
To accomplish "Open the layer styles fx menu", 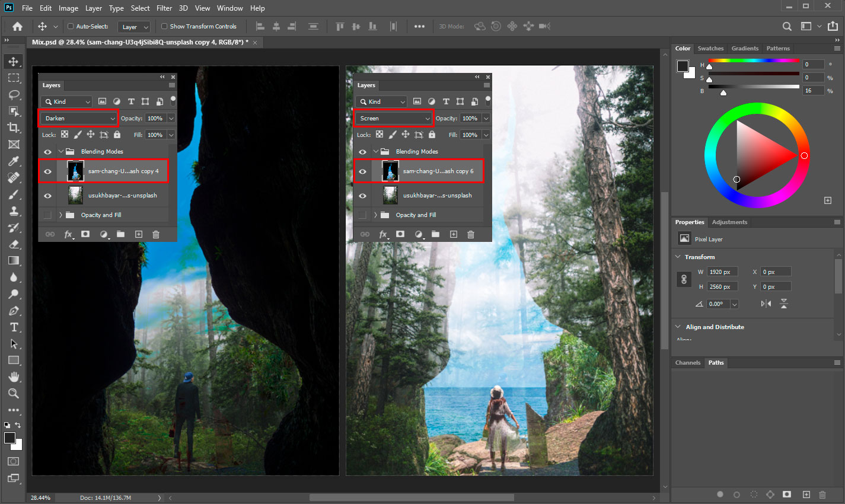I will point(68,234).
